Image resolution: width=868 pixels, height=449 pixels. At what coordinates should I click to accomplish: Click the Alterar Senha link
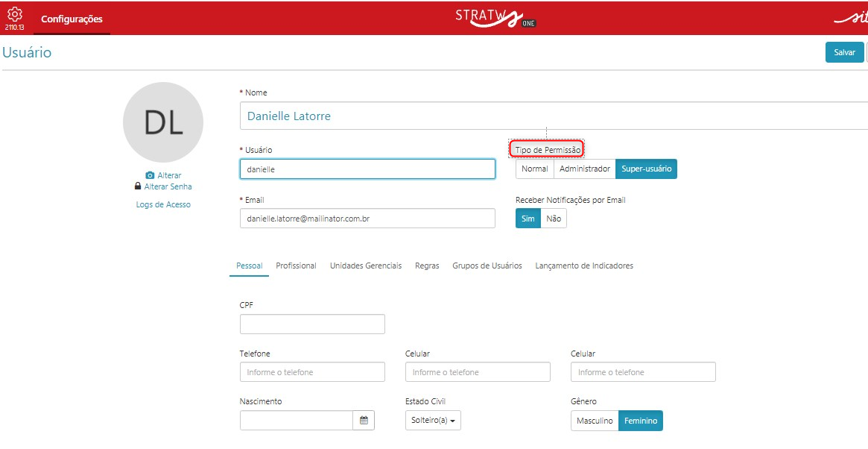point(168,186)
